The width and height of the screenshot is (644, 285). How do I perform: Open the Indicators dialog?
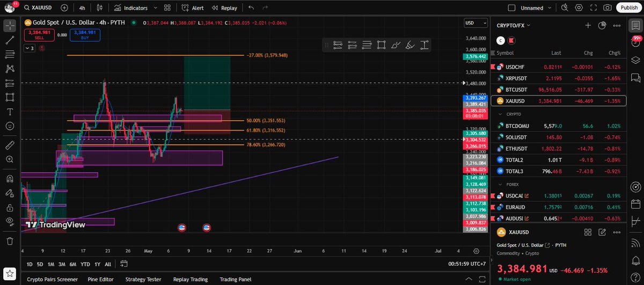[x=130, y=8]
